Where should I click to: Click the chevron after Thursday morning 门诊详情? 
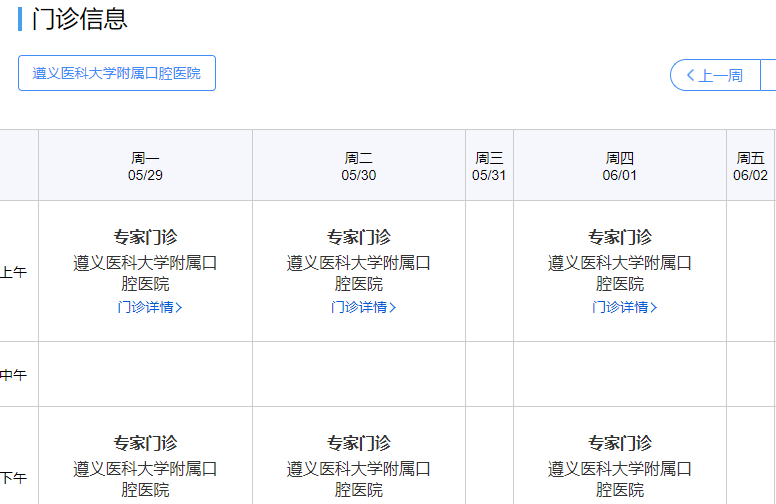654,307
